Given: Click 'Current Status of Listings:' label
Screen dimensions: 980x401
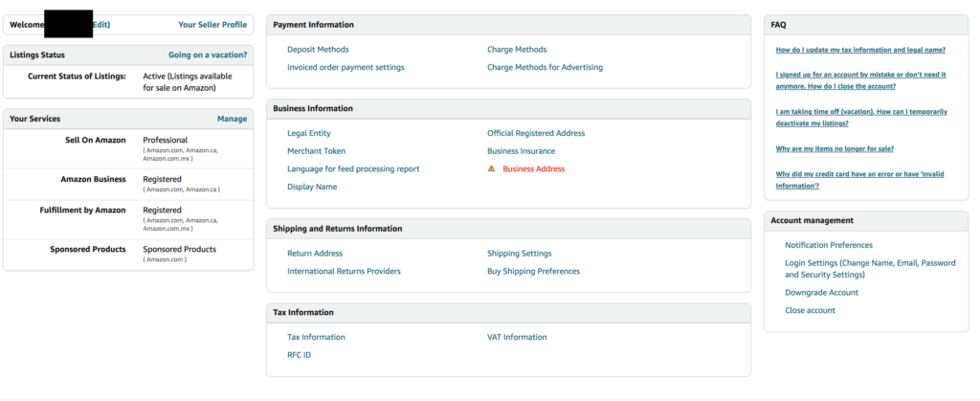Looking at the screenshot, I should click(77, 77).
